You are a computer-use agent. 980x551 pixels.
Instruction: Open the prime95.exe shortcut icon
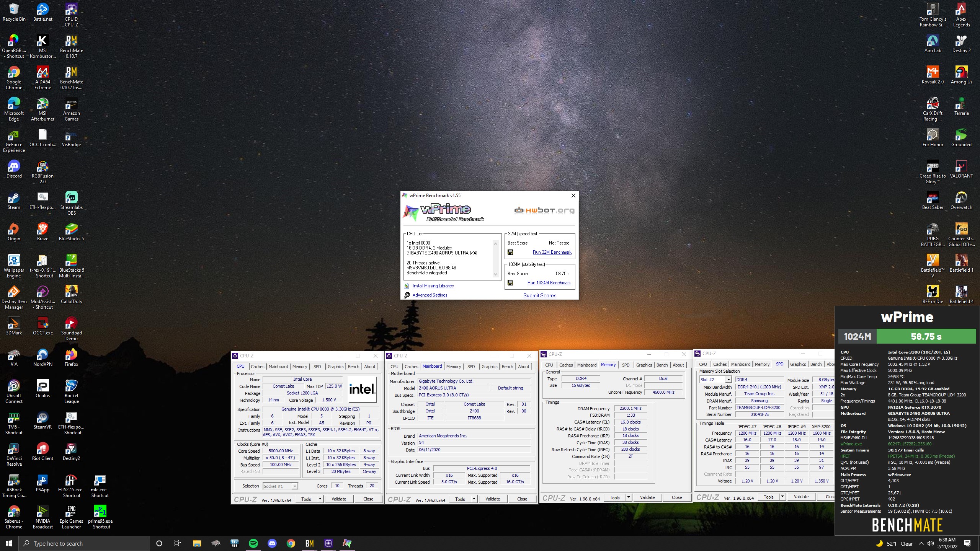[100, 517]
